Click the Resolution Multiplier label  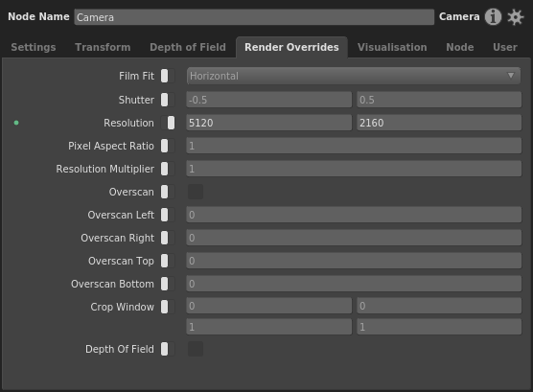coord(105,169)
